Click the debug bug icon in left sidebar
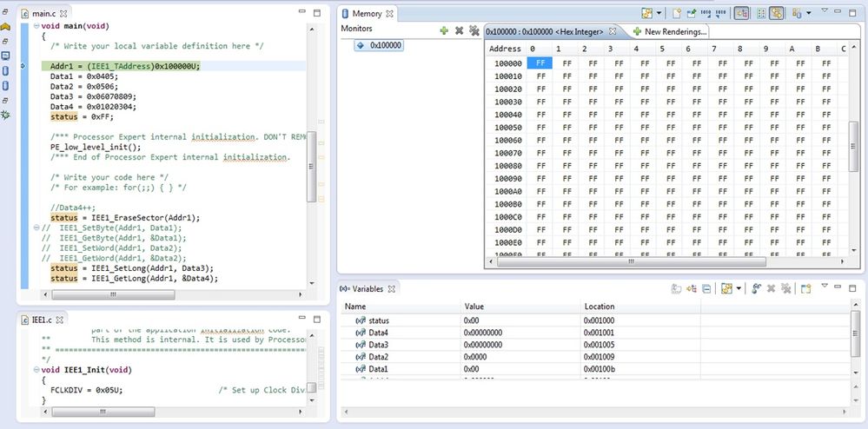Viewport: 868px width, 429px height. point(5,115)
